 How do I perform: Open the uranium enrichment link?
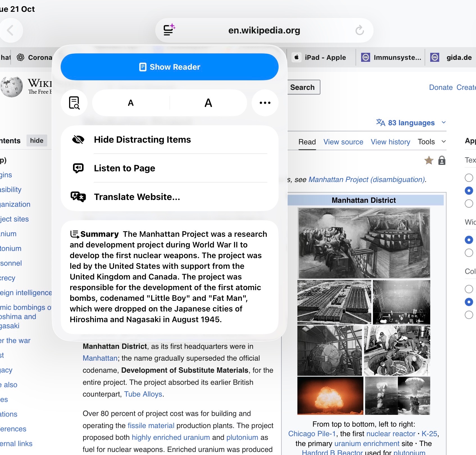367,443
